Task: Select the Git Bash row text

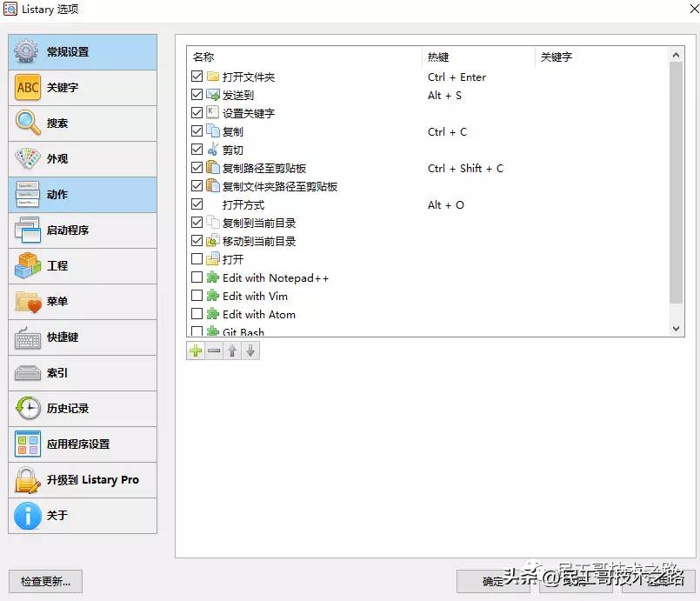Action: 243,331
